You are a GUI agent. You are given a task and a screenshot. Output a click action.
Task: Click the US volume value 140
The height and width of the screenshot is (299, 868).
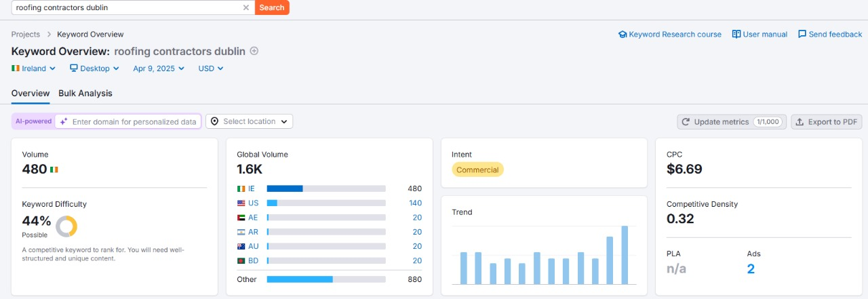click(415, 203)
